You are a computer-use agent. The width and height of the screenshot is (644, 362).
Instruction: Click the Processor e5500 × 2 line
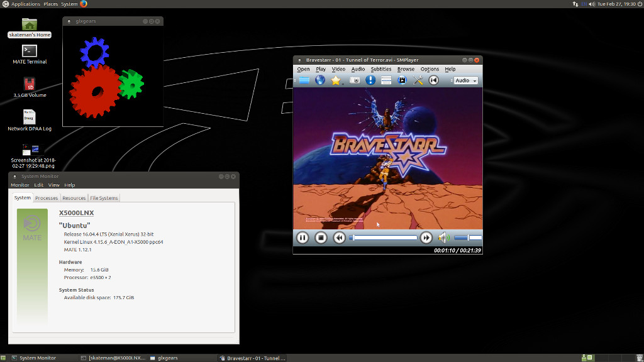click(x=87, y=277)
